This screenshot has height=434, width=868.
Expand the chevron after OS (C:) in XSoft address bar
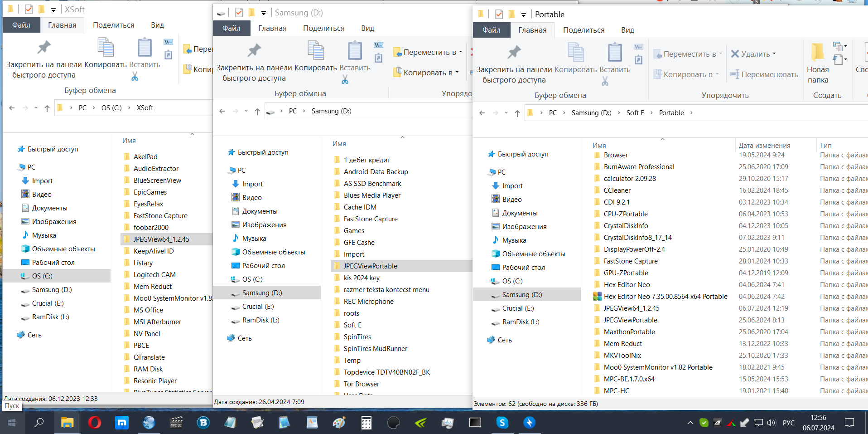(x=129, y=108)
